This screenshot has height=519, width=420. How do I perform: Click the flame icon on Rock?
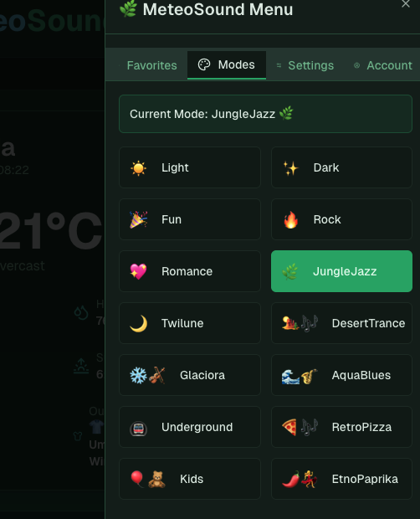click(290, 220)
